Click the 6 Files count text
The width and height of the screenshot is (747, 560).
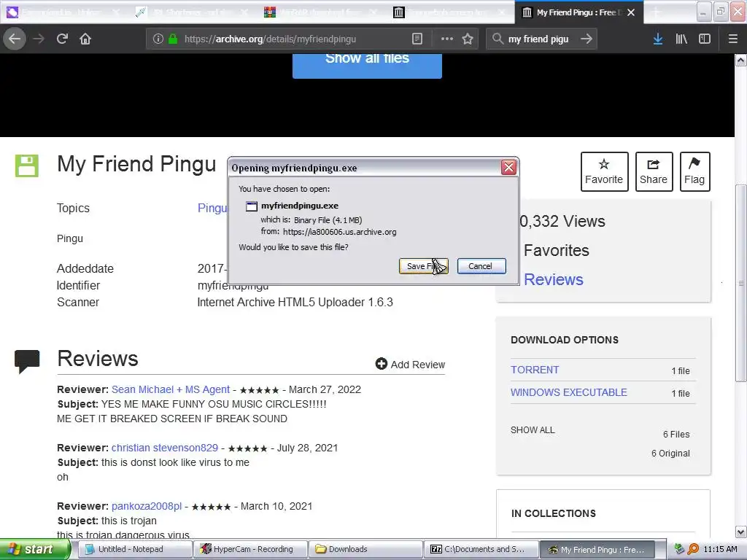[676, 435]
